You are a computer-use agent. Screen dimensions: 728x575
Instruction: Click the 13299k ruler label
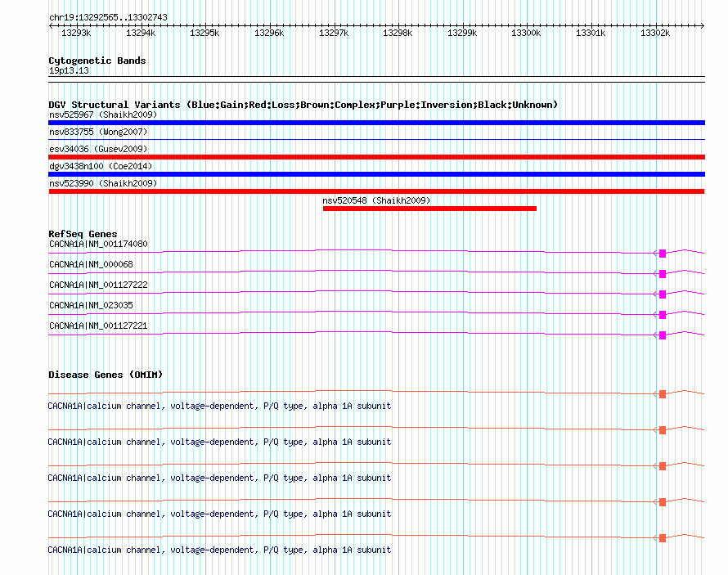462,33
